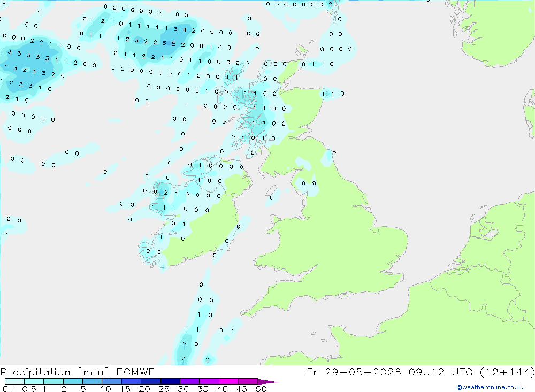535x392 pixels.
Task: Pick the 30–35 mm violet legend swatch
Action: pos(189,381)
